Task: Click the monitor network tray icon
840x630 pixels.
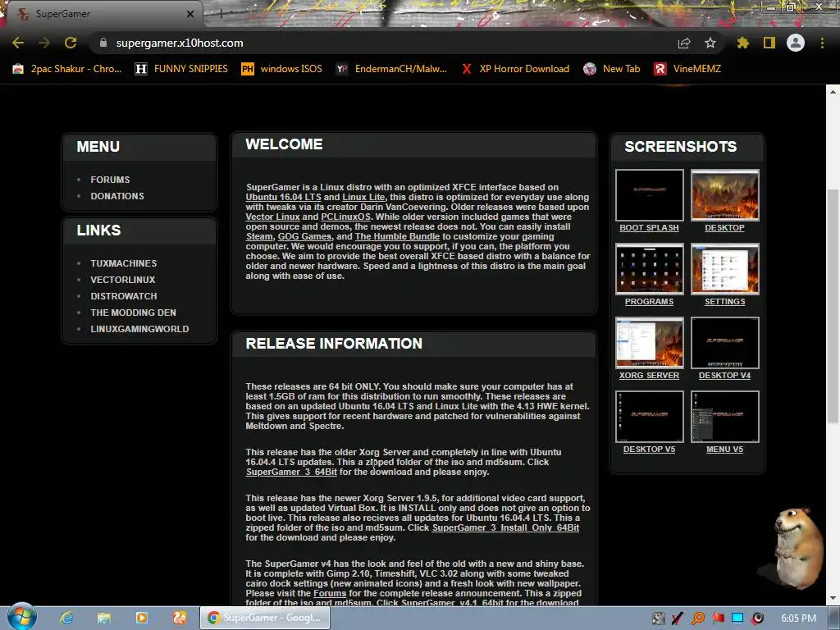Action: tap(737, 619)
